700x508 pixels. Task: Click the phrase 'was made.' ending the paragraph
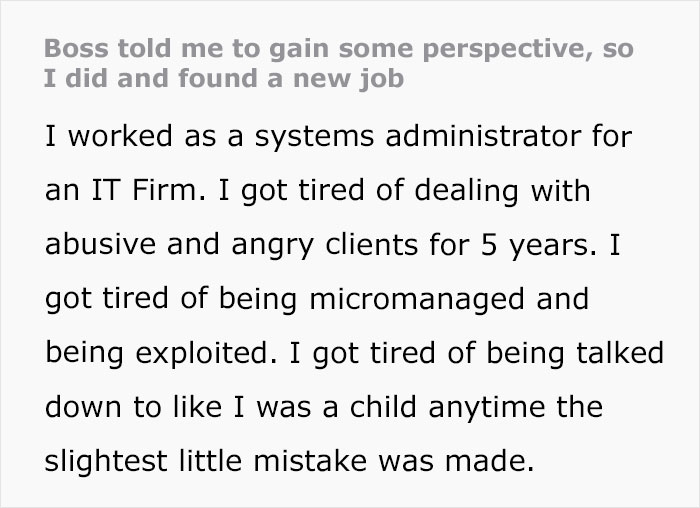(x=456, y=460)
